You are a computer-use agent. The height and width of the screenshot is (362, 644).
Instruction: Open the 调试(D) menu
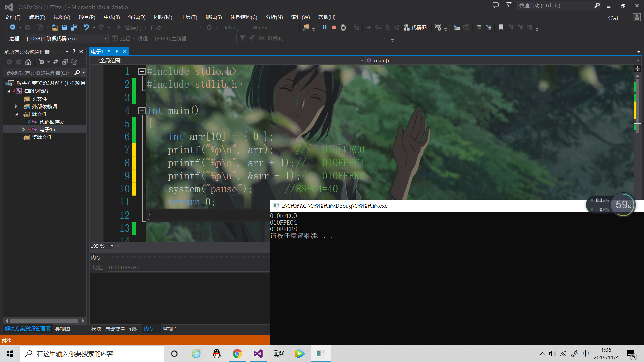coord(137,17)
